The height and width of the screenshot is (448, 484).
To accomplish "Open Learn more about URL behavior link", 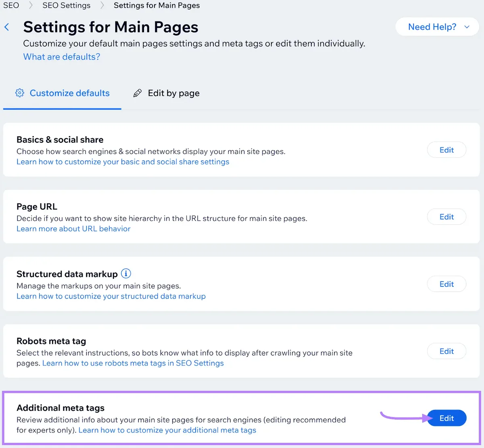I will click(73, 229).
